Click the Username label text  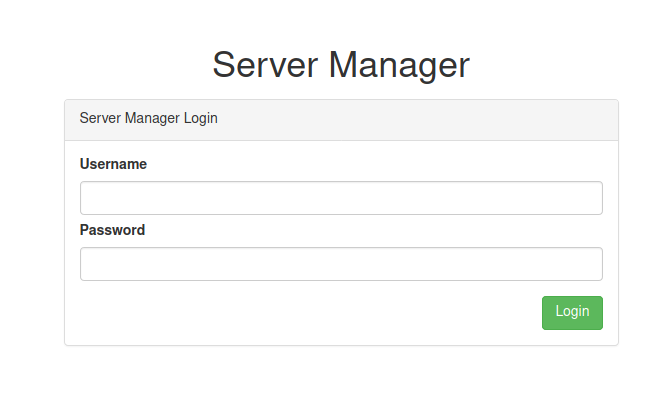pos(113,164)
